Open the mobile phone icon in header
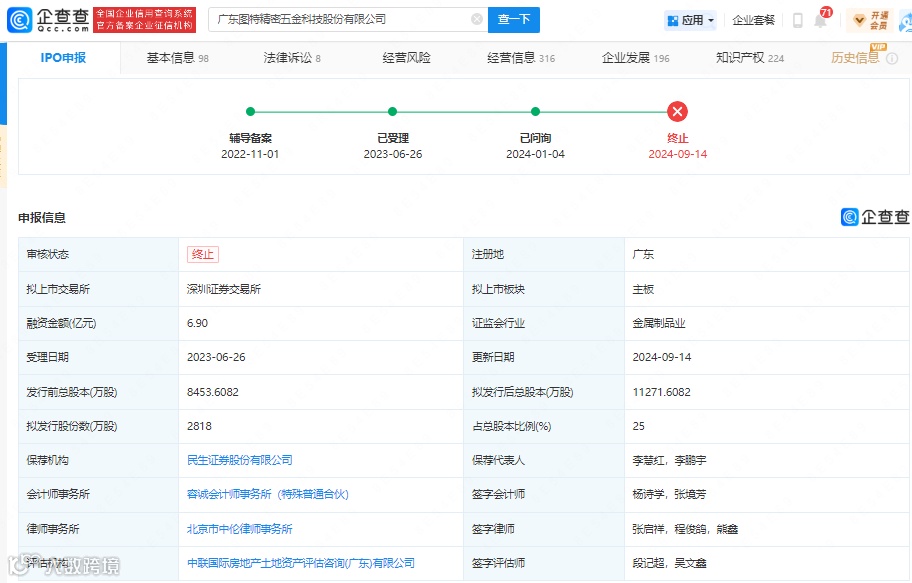This screenshot has height=583, width=912. click(797, 20)
